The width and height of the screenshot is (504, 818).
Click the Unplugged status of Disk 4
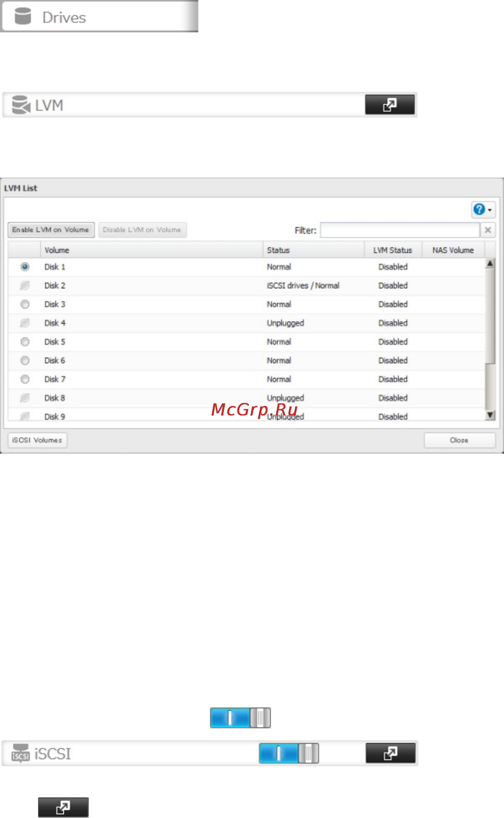pos(285,323)
